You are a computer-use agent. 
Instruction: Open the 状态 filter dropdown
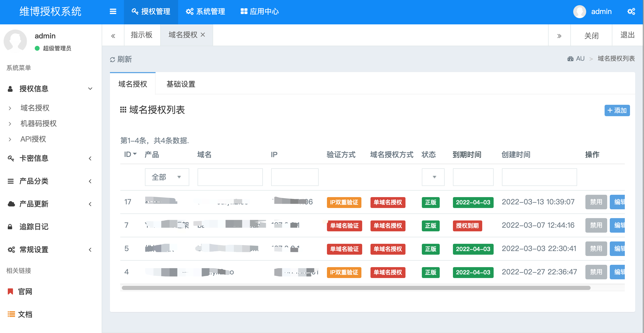[433, 177]
